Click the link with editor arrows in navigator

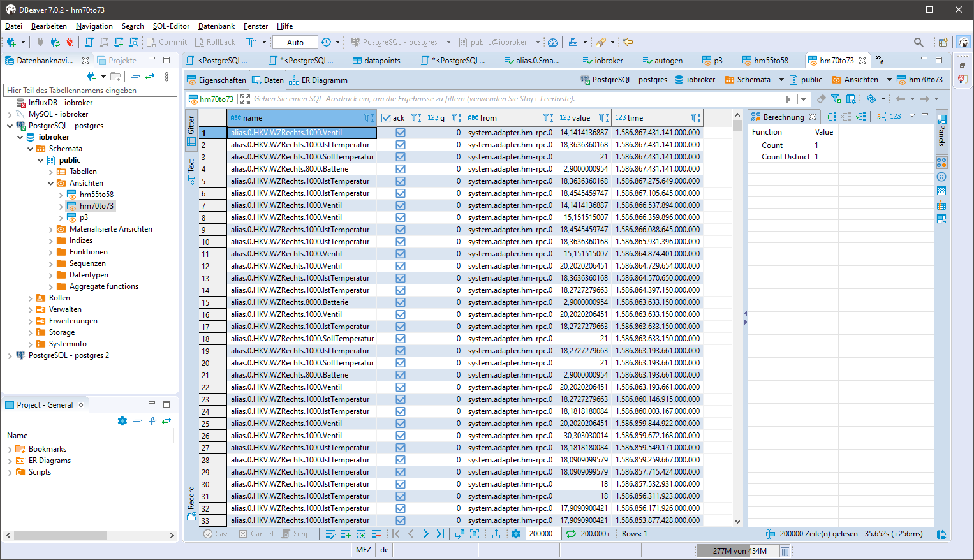pyautogui.click(x=150, y=77)
